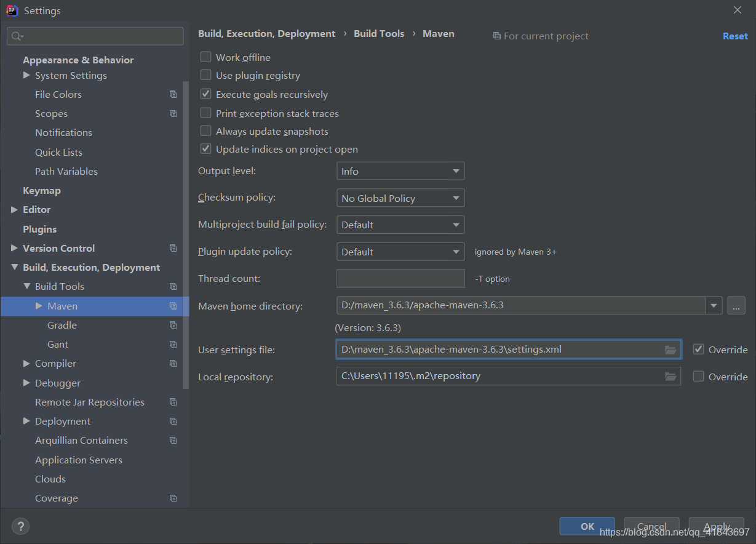The image size is (756, 544).
Task: Click Build, Execution, Deployment breadcrumb in header
Action: 267,34
